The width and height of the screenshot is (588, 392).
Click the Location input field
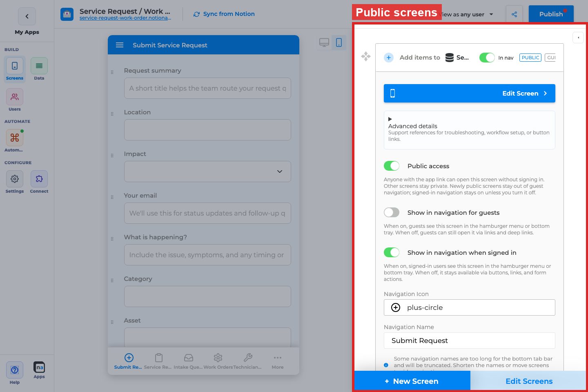click(207, 130)
